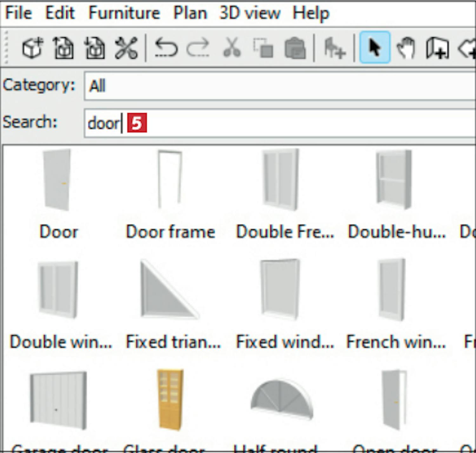This screenshot has height=453, width=476.
Task: Open the Plan menu
Action: pyautogui.click(x=190, y=13)
